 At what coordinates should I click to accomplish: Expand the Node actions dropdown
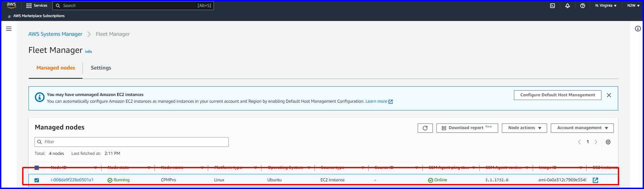524,128
